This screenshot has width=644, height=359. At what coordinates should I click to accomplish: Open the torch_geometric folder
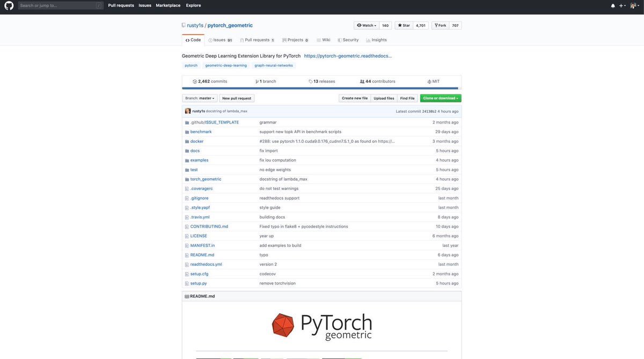click(206, 179)
